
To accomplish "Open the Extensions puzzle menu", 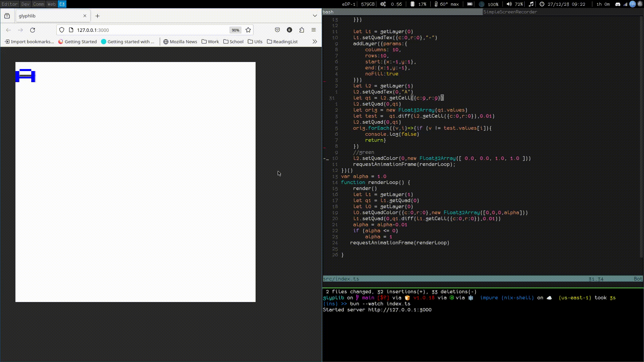I will [x=302, y=30].
